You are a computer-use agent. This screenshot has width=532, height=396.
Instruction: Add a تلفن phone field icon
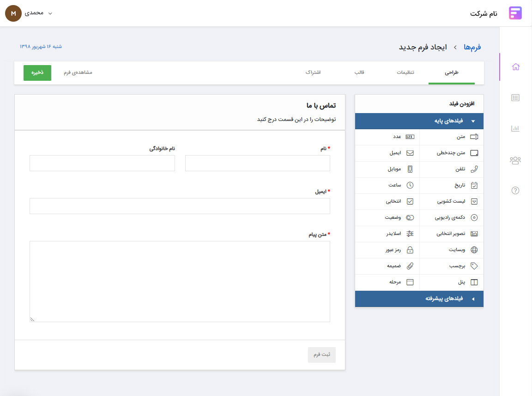tap(474, 169)
